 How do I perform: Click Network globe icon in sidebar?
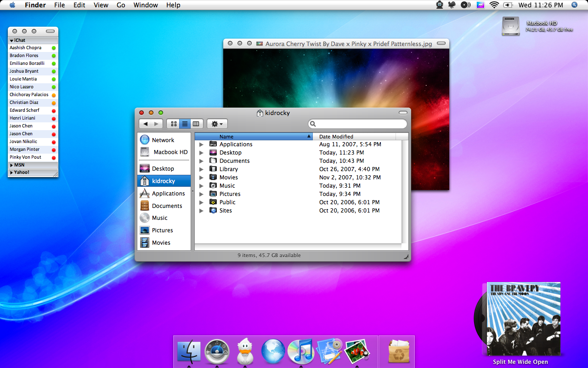pos(145,140)
